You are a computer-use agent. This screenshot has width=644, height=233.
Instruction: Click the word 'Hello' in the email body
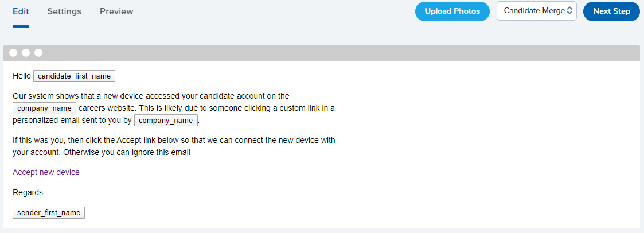22,76
